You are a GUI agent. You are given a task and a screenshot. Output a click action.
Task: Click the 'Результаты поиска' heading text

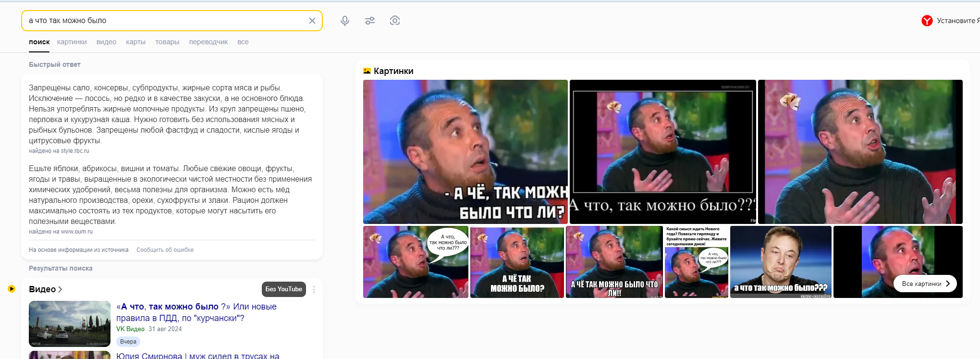tap(61, 268)
